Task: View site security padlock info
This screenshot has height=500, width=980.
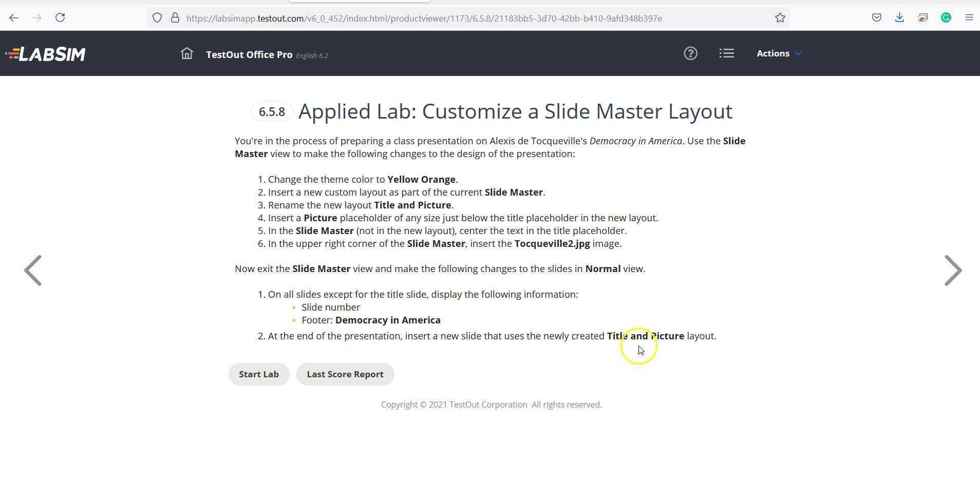Action: 175,18
